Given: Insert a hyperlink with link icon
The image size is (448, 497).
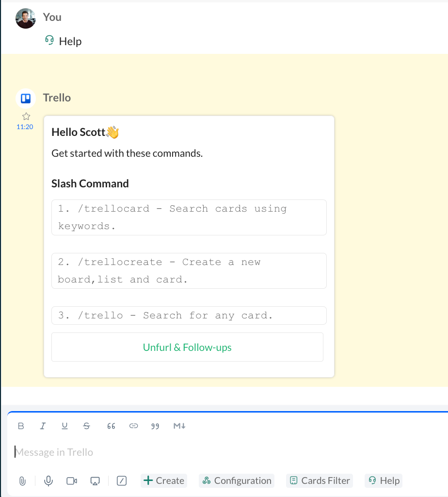Looking at the screenshot, I should tap(134, 426).
